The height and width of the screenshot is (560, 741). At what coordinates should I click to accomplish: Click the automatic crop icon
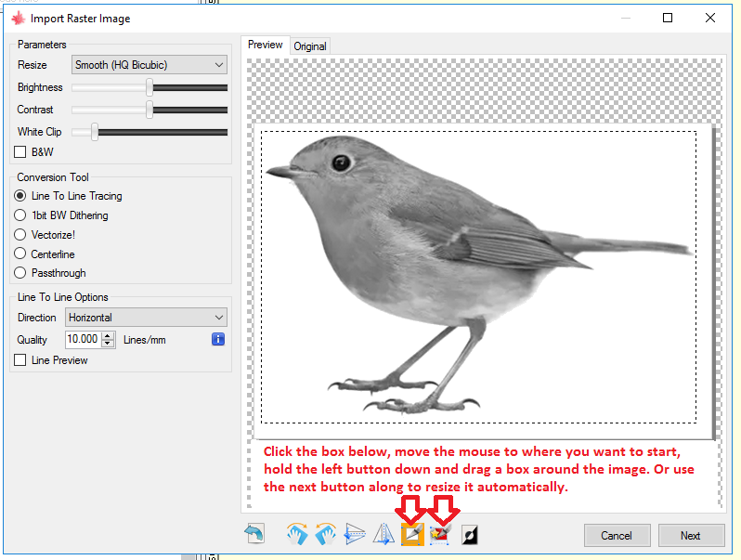point(440,534)
